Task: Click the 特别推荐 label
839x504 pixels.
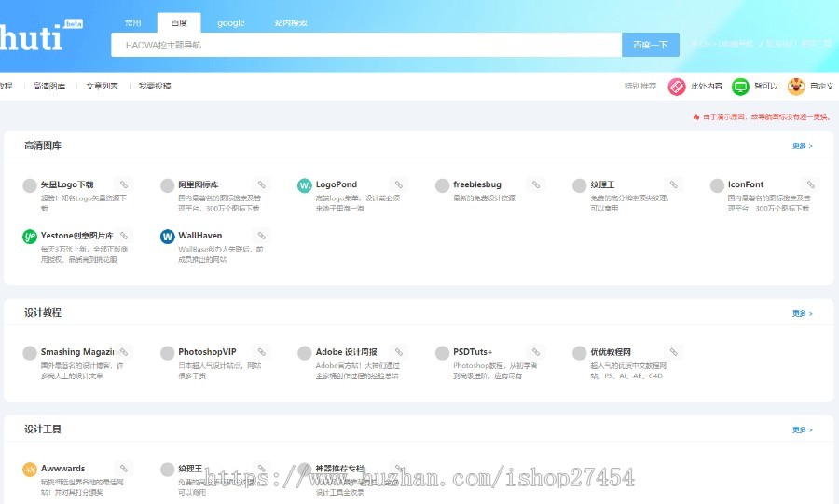Action: point(640,86)
